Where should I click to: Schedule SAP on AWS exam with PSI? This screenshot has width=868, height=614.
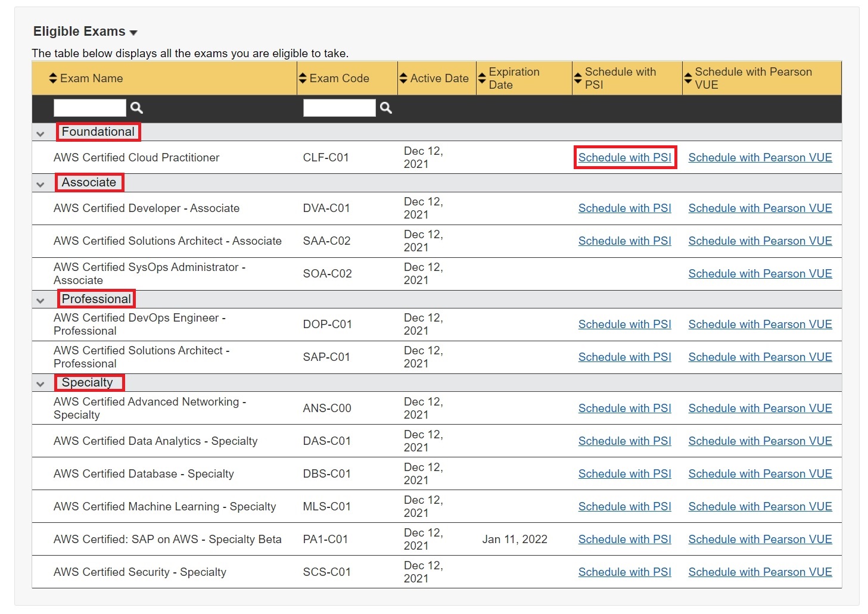pyautogui.click(x=625, y=539)
